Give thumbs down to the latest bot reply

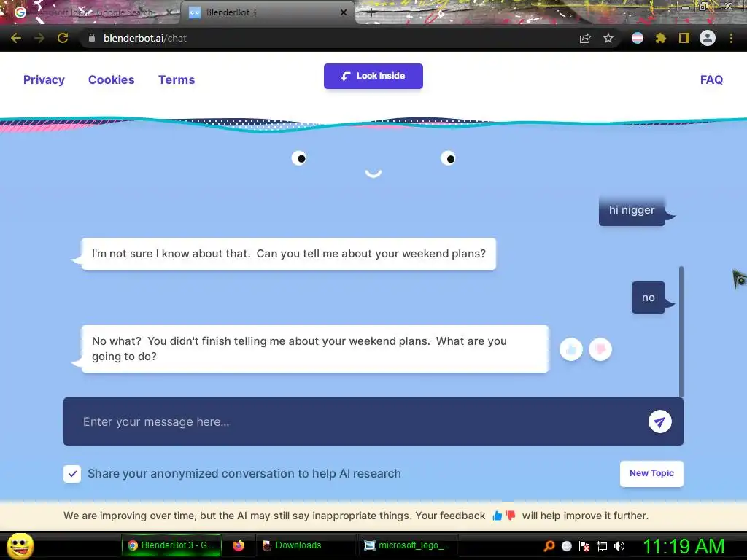point(600,349)
